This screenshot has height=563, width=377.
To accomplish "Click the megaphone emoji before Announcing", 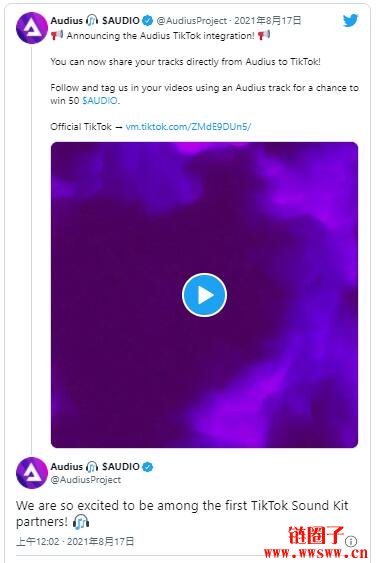I will pyautogui.click(x=57, y=36).
